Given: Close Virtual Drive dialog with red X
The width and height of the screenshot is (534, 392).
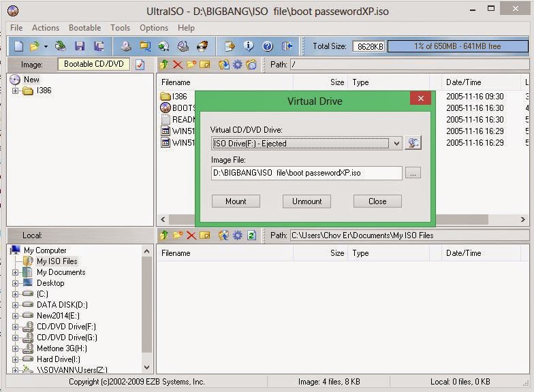Looking at the screenshot, I should pyautogui.click(x=421, y=98).
